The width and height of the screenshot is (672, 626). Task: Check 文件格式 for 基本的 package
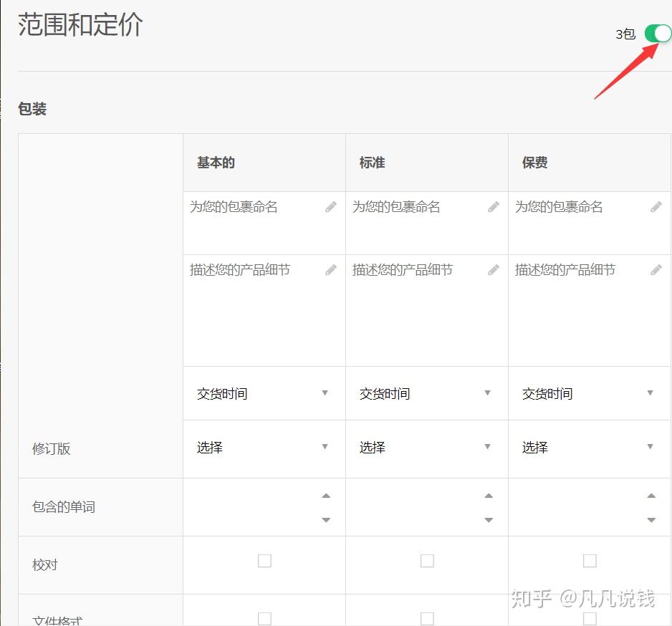click(264, 618)
